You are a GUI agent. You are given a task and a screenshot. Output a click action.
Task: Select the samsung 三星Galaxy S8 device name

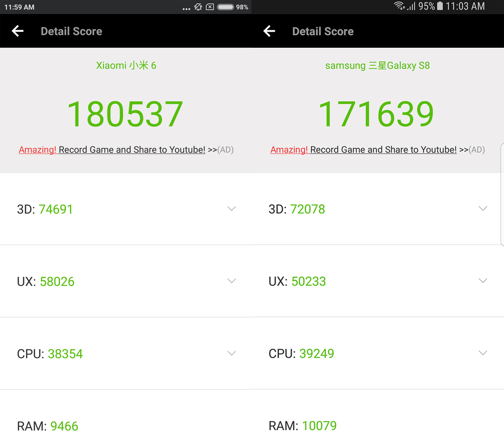pyautogui.click(x=377, y=65)
